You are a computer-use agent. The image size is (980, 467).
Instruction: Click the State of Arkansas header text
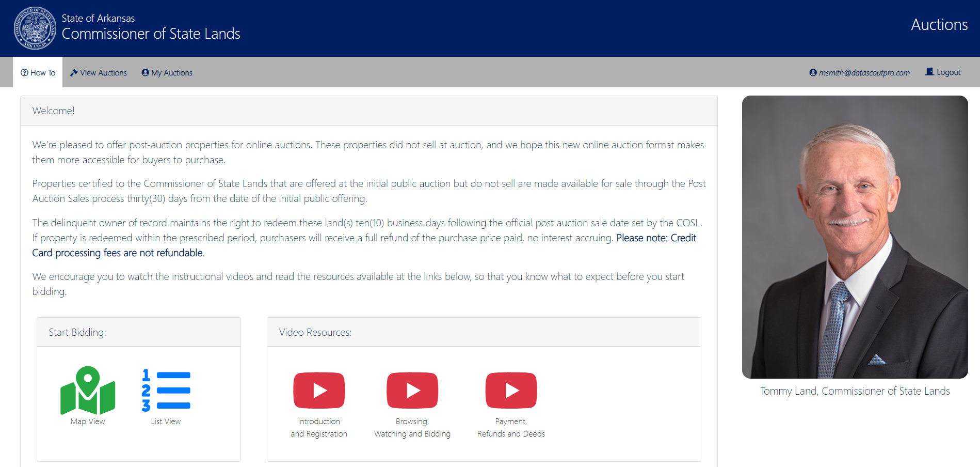(x=98, y=18)
